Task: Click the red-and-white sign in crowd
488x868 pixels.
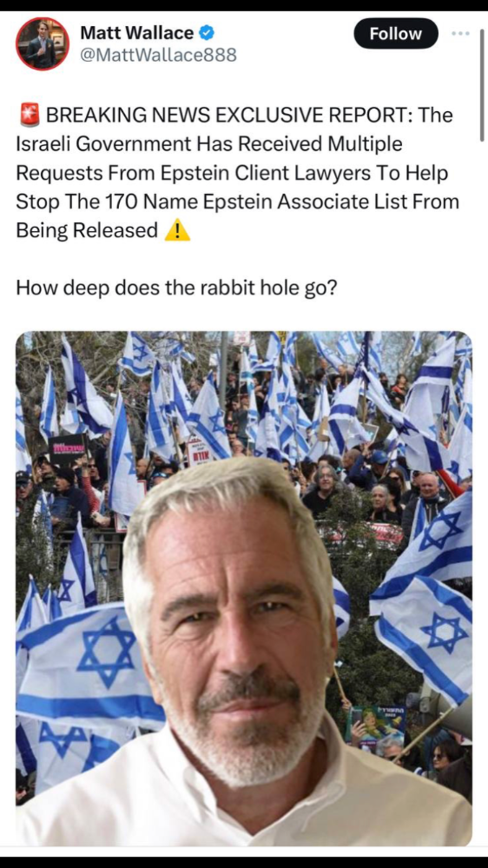Action: click(199, 452)
